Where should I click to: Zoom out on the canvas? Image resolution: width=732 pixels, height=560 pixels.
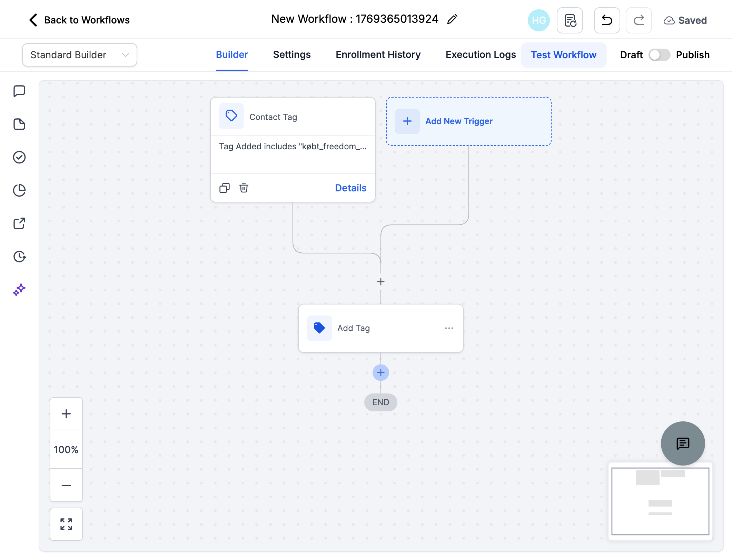(x=66, y=486)
